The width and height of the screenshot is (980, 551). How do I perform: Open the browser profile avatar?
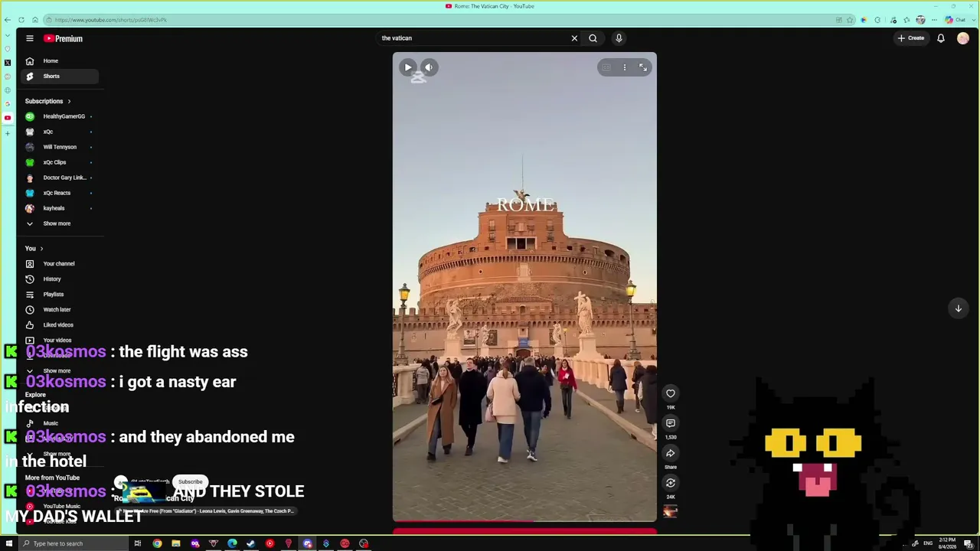point(920,20)
